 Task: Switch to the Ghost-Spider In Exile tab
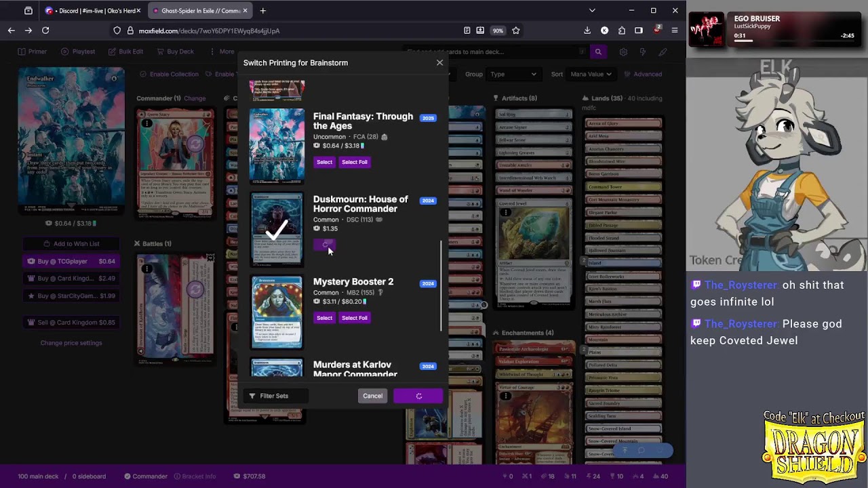tap(200, 11)
